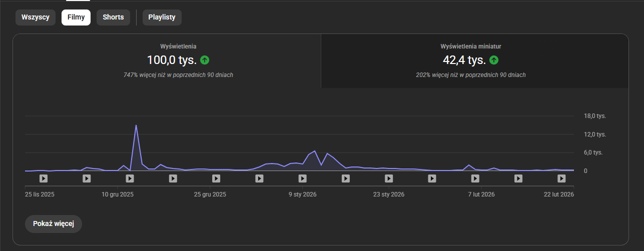Viewport: 644px width, 251px height.
Task: Click the video marker above 25 gru 2025
Action: click(216, 178)
